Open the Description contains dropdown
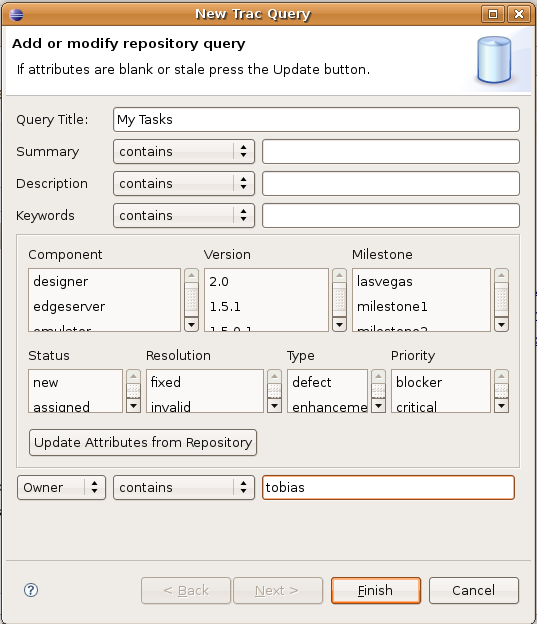This screenshot has height=624, width=537. pos(184,183)
